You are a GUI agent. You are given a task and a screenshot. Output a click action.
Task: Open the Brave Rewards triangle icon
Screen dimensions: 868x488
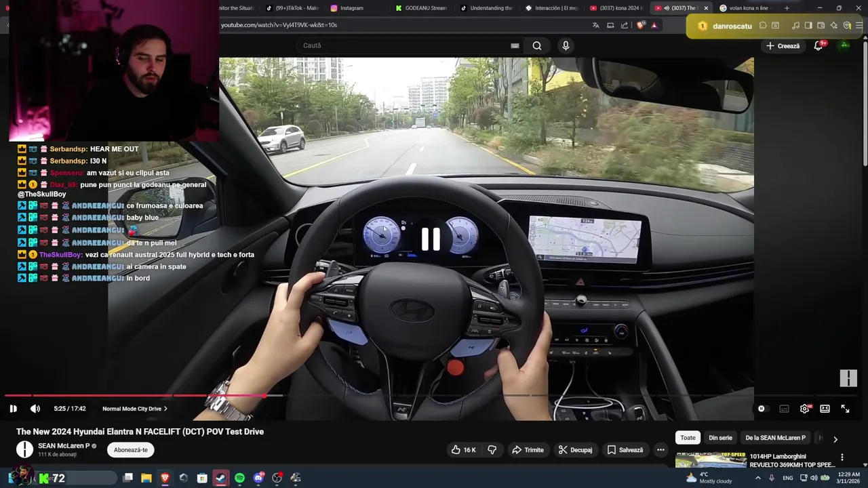pos(654,25)
